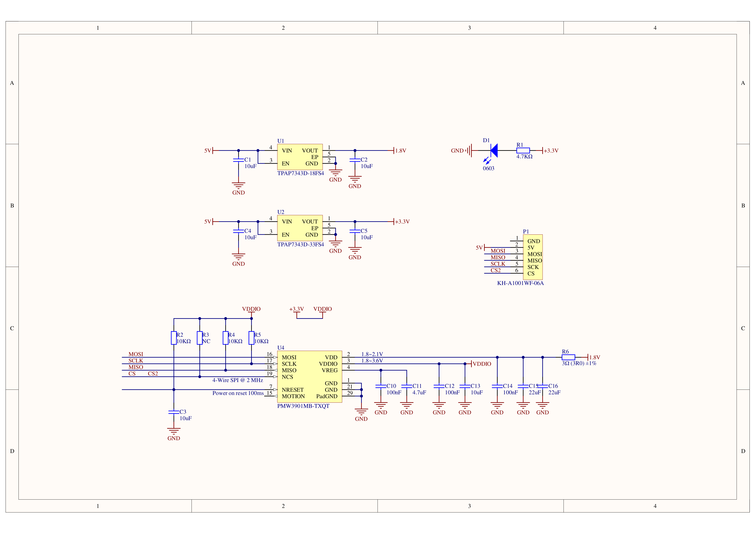Click the 3Ω (3R0) ±1% value text
The image size is (756, 534).
click(x=579, y=363)
